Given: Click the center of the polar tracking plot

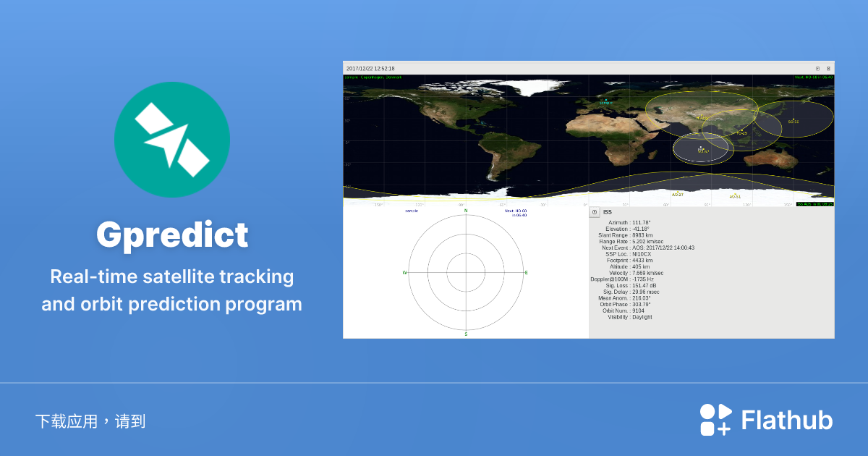Looking at the screenshot, I should point(464,274).
